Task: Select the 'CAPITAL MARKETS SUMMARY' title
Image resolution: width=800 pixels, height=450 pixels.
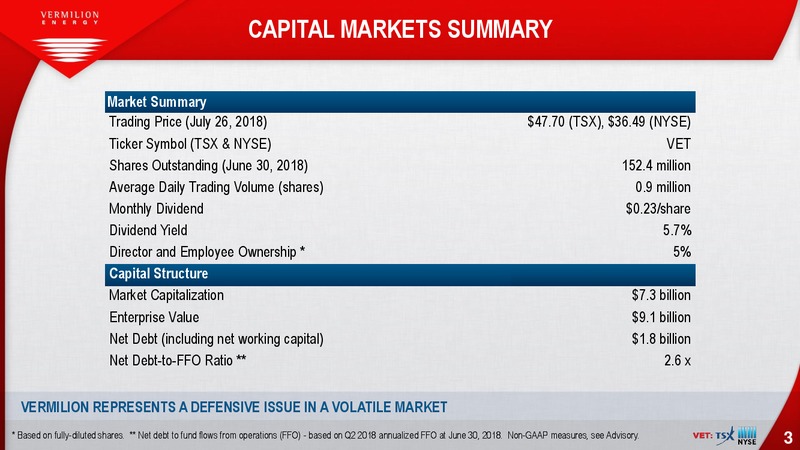Action: click(400, 29)
